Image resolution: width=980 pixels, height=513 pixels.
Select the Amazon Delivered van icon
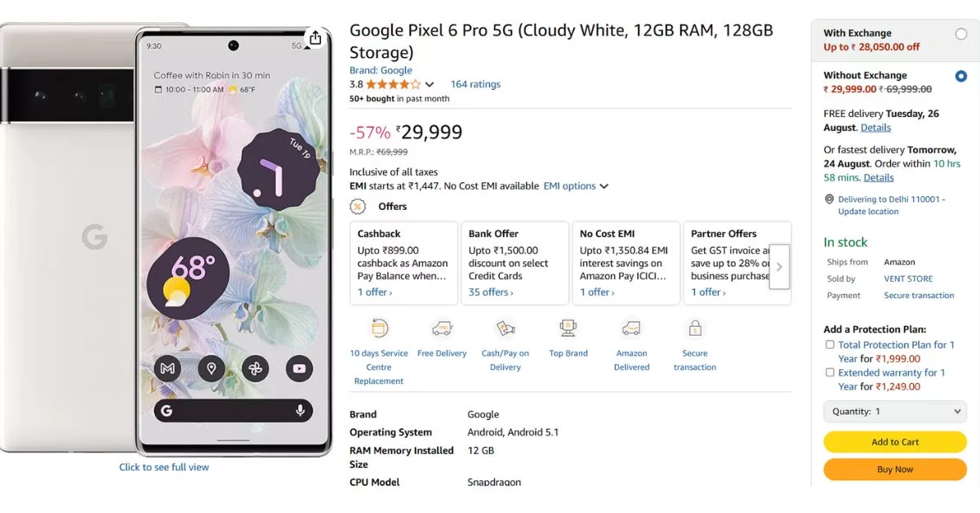point(631,328)
